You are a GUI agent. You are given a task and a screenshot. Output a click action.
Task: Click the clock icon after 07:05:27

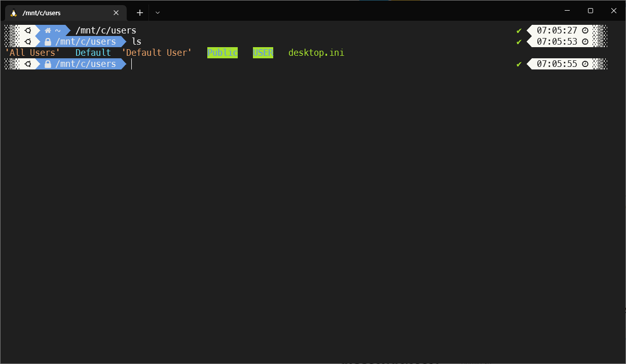tap(585, 30)
